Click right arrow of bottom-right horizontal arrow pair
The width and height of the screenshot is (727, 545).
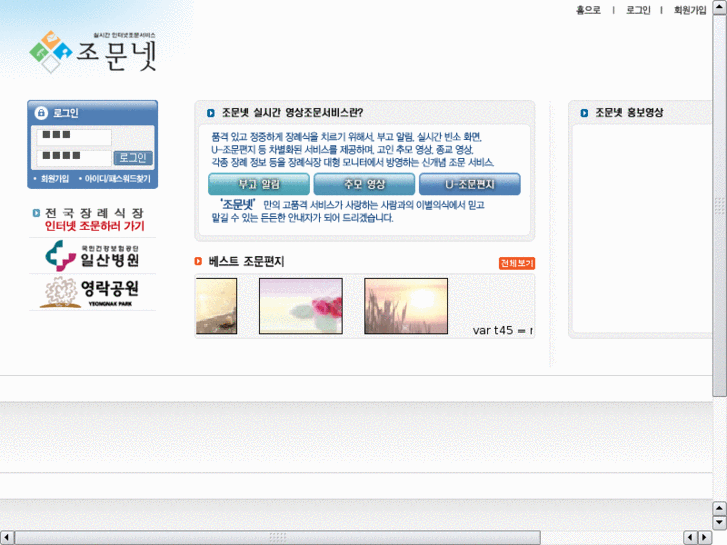(x=705, y=537)
